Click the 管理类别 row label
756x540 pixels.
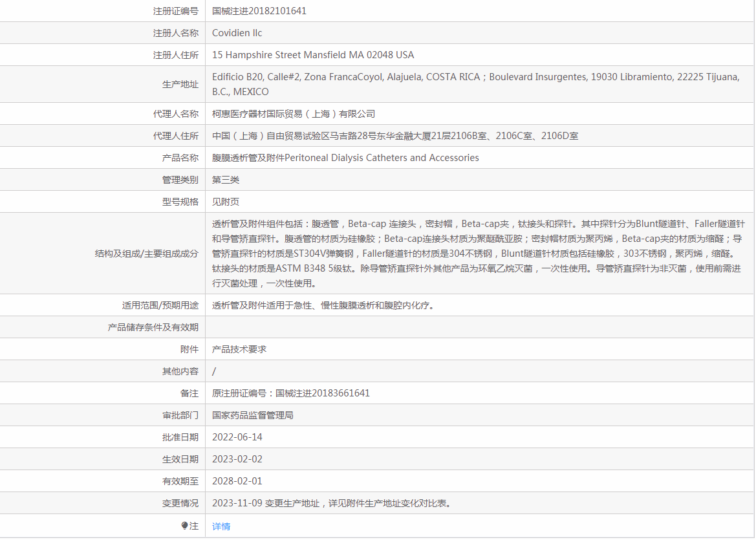180,180
